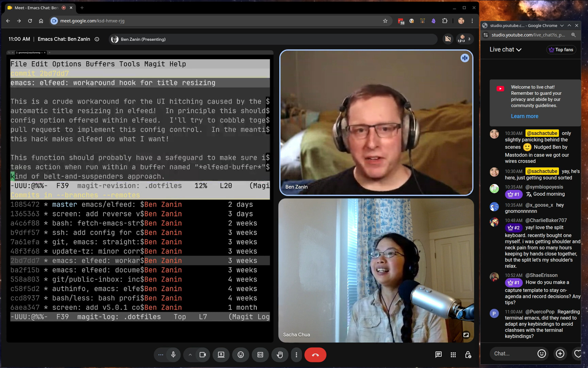Leave the call with red hang-up button
This screenshot has width=588, height=368.
(315, 355)
